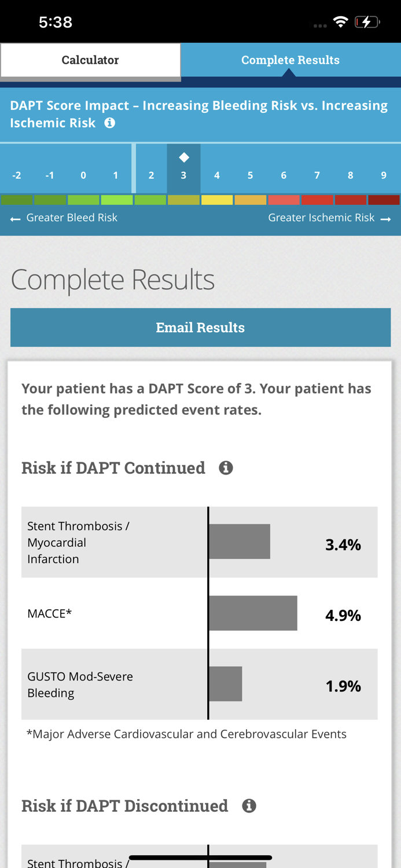Click the right arrow beside Greater Ischemic Risk
The width and height of the screenshot is (401, 868).
point(387,218)
